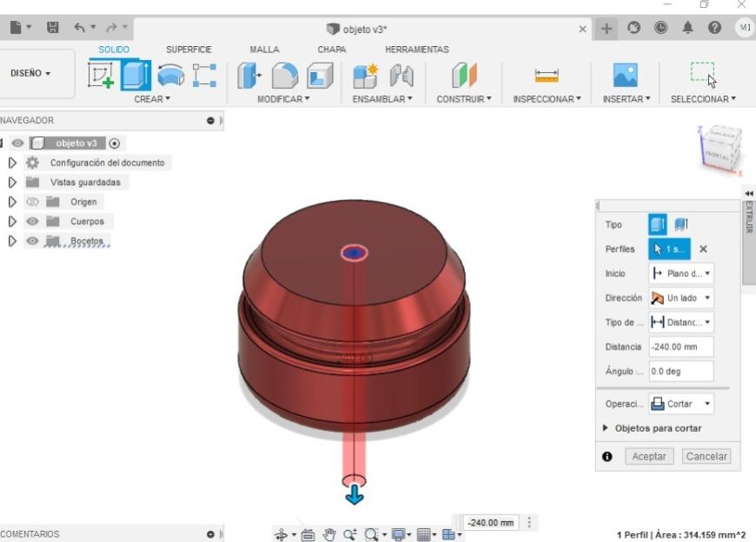Open the File menu icon
756x542 pixels.
pyautogui.click(x=16, y=28)
